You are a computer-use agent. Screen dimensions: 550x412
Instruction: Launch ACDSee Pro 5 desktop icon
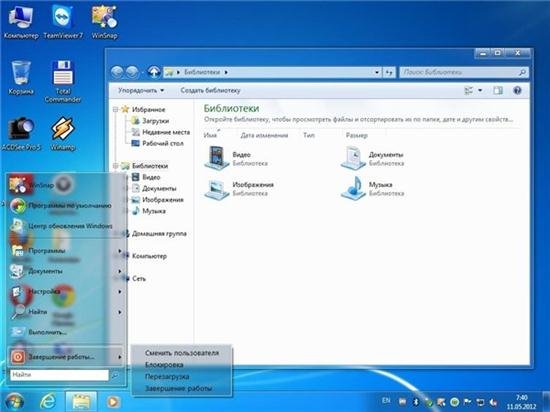click(x=21, y=133)
